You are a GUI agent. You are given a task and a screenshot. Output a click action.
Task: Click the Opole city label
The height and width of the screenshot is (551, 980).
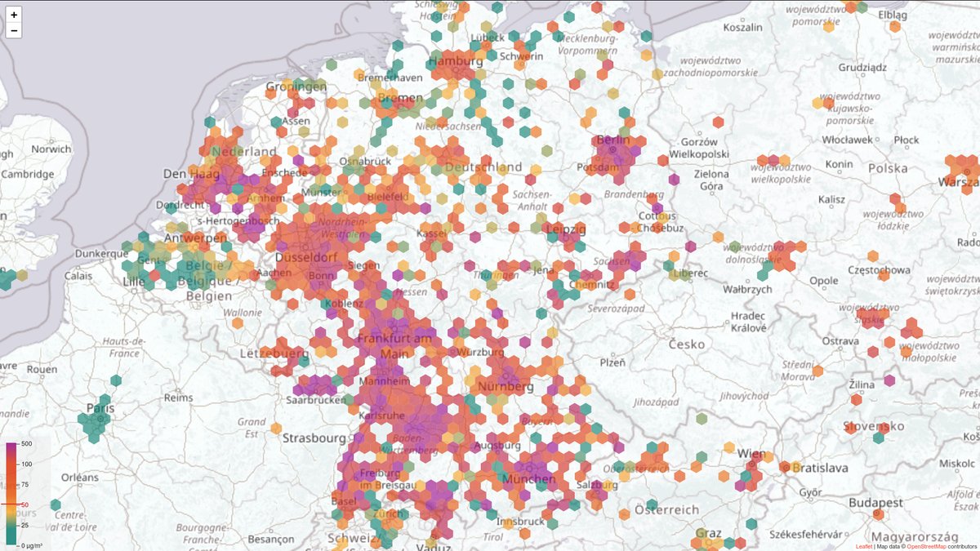pos(823,281)
